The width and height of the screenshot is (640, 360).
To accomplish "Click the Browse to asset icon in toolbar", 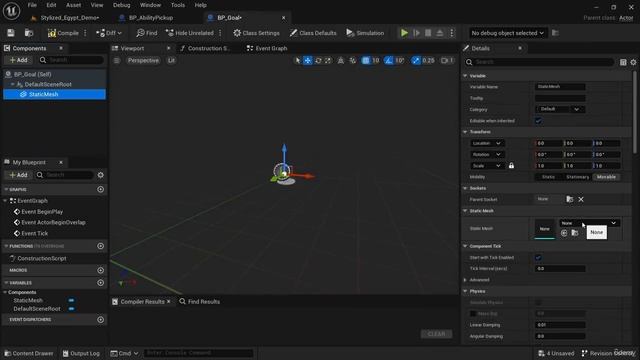I will [x=29, y=33].
